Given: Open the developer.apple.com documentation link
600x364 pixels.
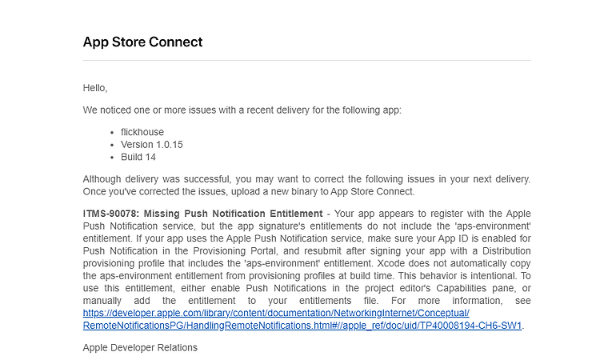Looking at the screenshot, I should 276,313.
